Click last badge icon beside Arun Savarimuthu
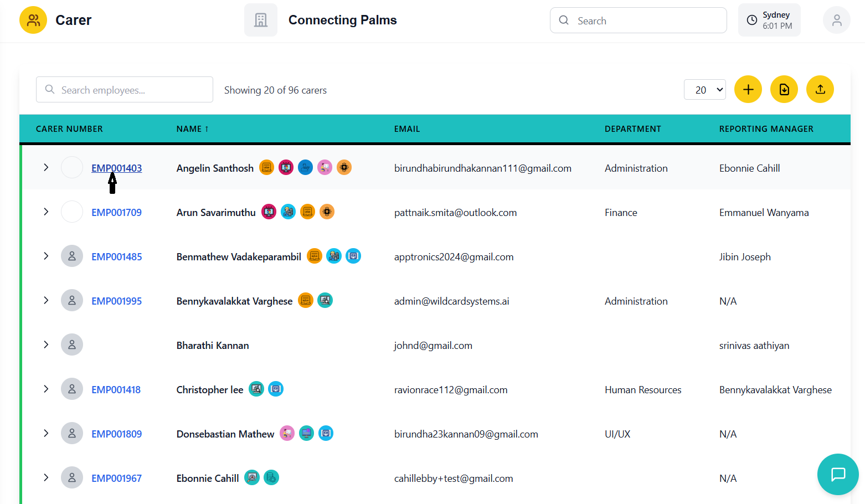 coord(327,212)
